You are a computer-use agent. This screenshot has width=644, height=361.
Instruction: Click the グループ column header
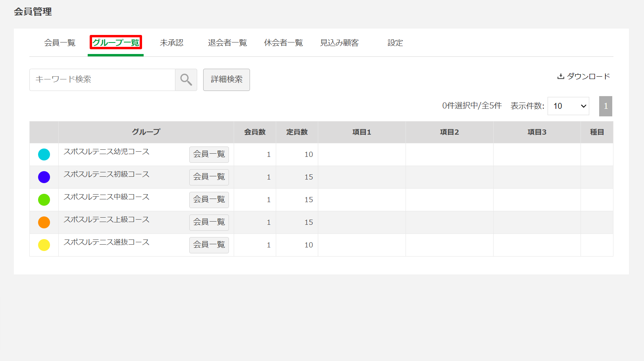(146, 132)
